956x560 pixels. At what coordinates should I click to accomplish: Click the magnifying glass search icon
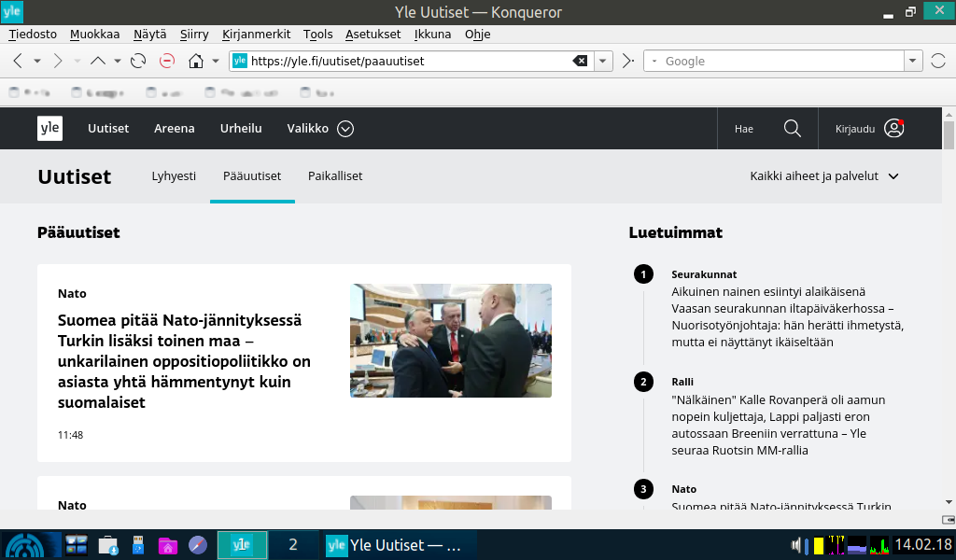pos(792,128)
